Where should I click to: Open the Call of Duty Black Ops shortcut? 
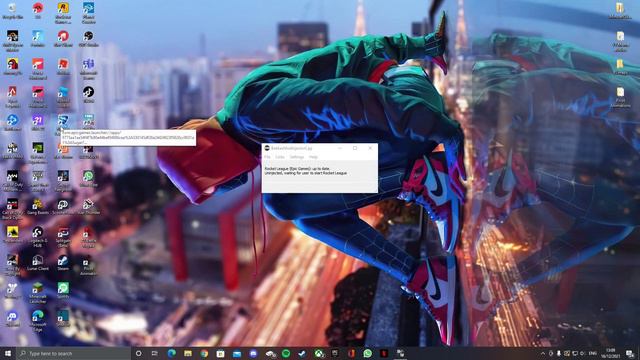click(x=12, y=209)
